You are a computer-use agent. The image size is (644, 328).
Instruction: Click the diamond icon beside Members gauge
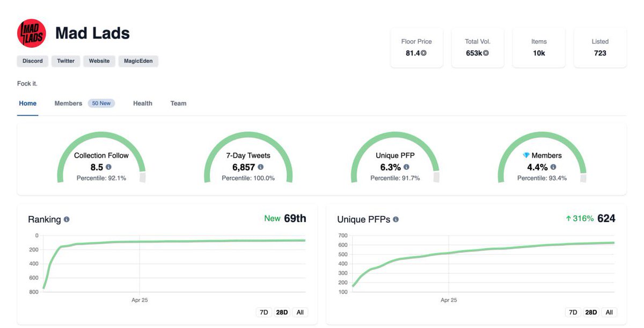526,155
